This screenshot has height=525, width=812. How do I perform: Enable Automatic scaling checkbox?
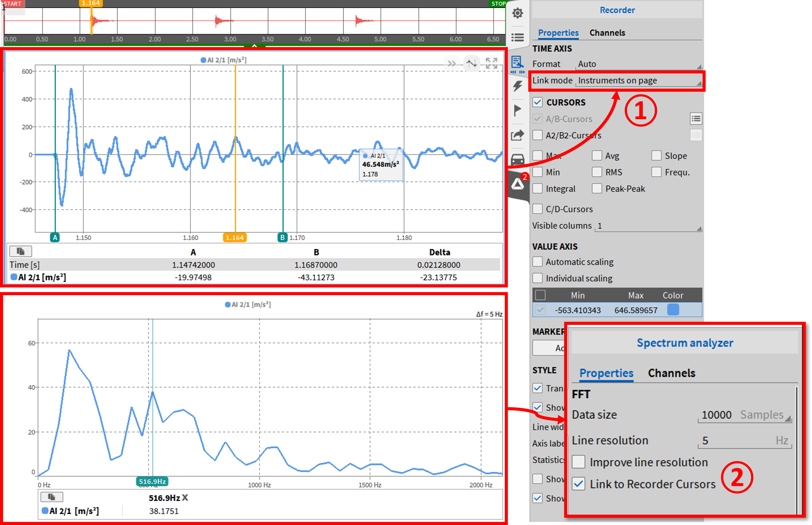(538, 262)
